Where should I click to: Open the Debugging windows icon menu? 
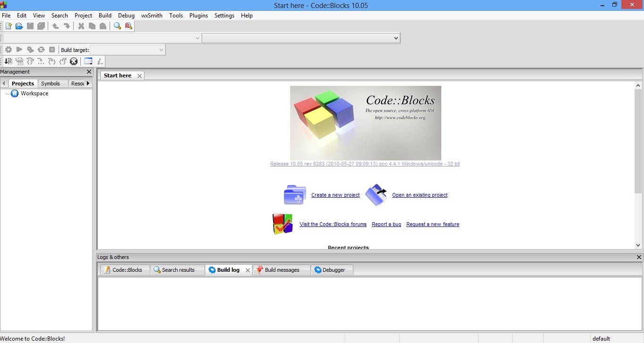tap(88, 61)
